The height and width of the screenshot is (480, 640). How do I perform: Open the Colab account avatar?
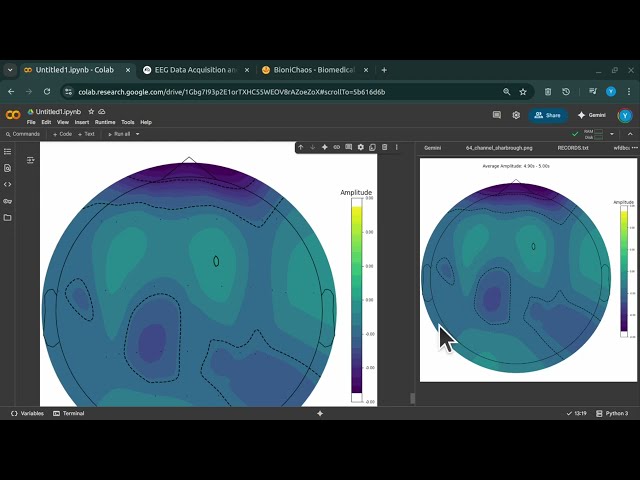(x=624, y=116)
